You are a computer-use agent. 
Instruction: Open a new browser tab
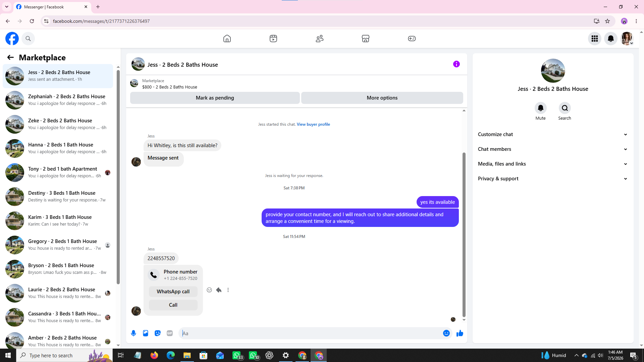tap(98, 7)
